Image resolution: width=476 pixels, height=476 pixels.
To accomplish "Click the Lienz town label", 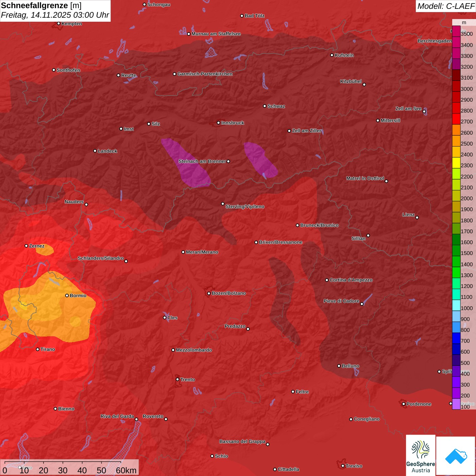I will tap(408, 215).
